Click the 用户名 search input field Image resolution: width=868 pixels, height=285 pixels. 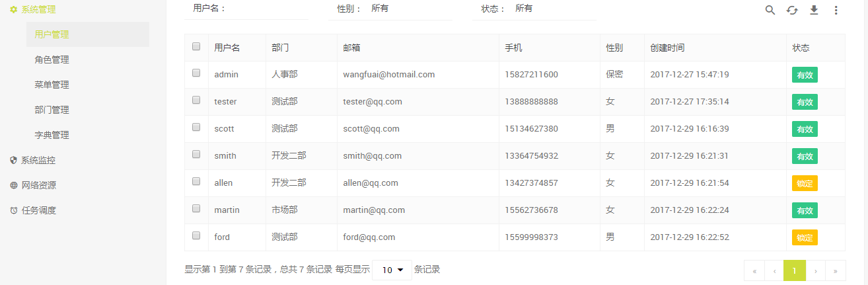click(268, 9)
